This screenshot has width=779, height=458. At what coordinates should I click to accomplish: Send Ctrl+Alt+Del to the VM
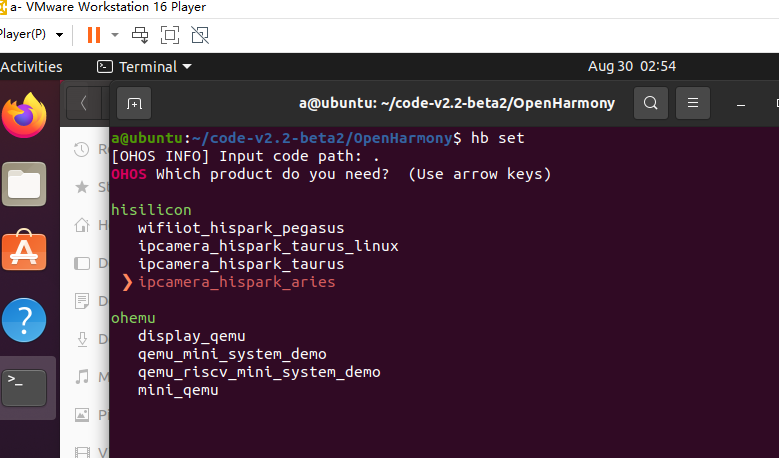coord(140,35)
